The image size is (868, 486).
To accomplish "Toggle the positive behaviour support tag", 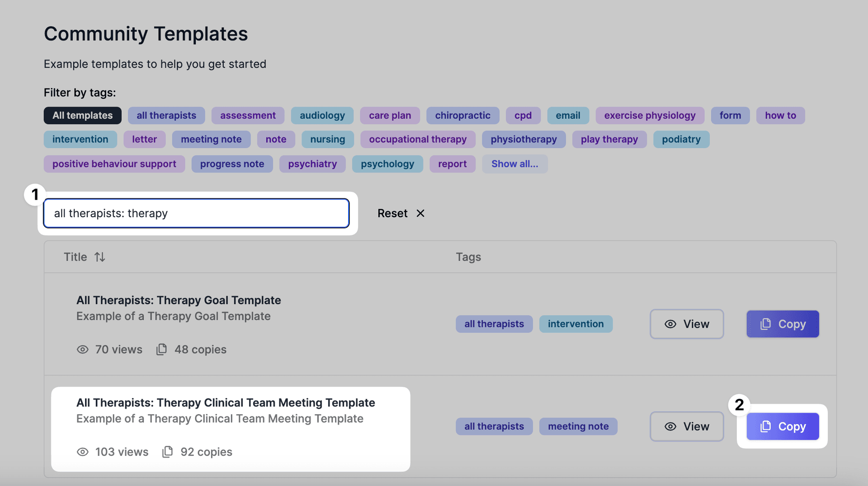I will point(114,164).
